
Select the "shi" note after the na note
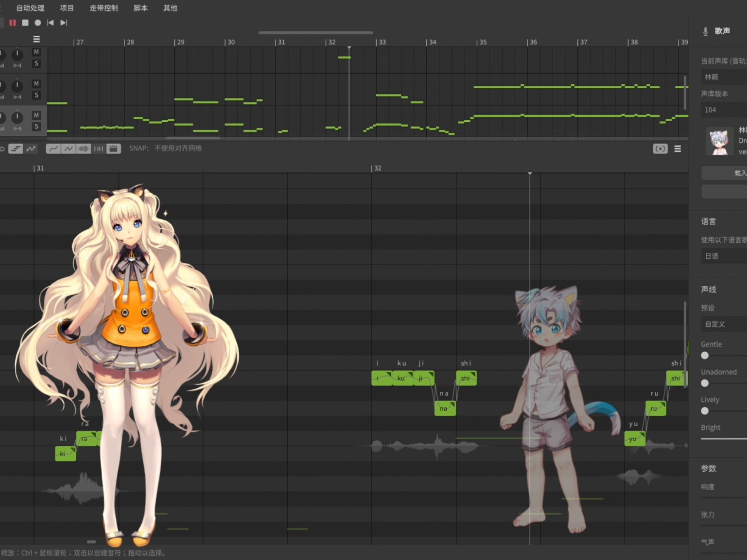(466, 378)
